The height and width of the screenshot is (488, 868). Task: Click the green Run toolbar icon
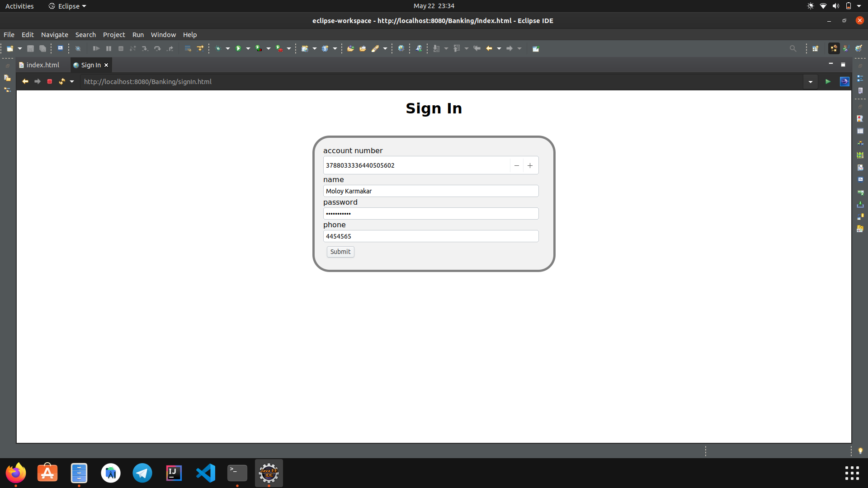(238, 48)
